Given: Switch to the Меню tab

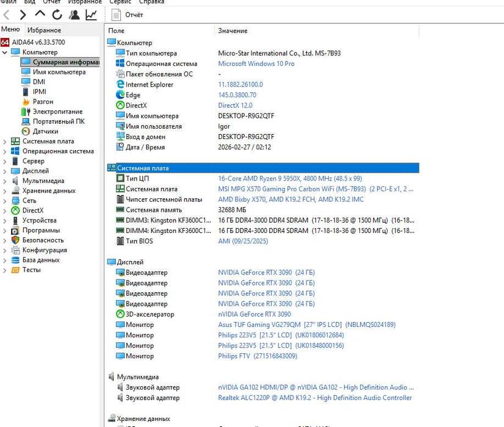Looking at the screenshot, I should (x=10, y=29).
